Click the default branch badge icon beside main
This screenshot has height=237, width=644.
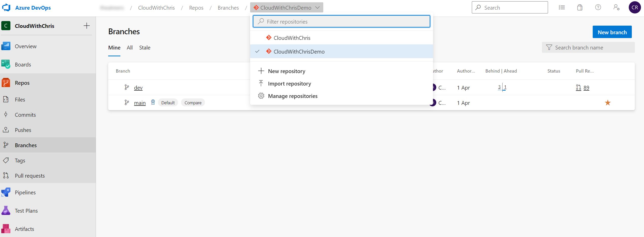tap(153, 102)
